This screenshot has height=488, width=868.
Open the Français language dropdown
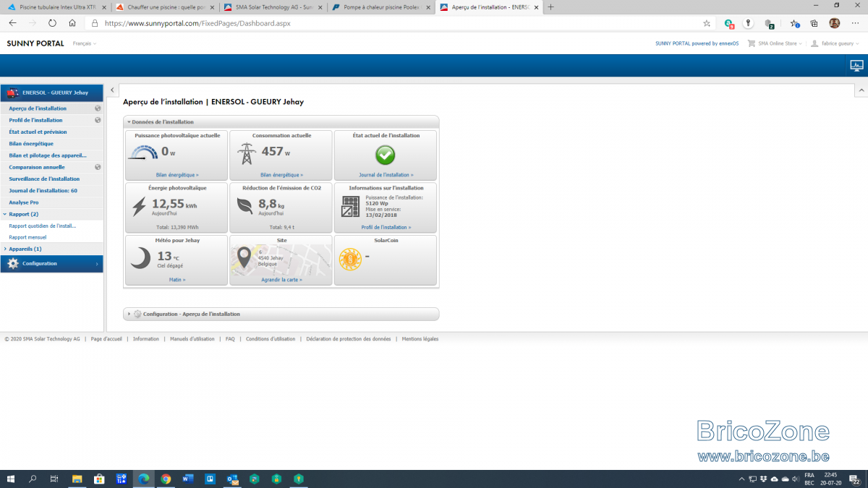click(x=84, y=43)
